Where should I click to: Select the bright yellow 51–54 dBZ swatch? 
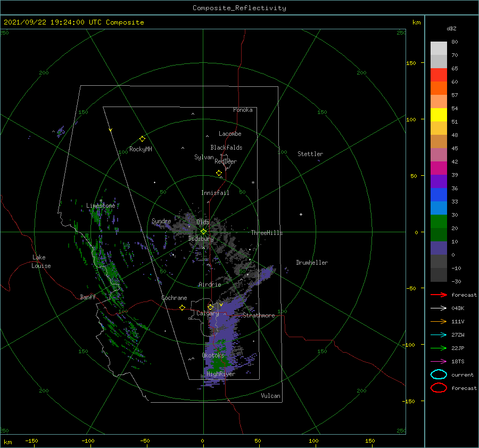point(439,115)
